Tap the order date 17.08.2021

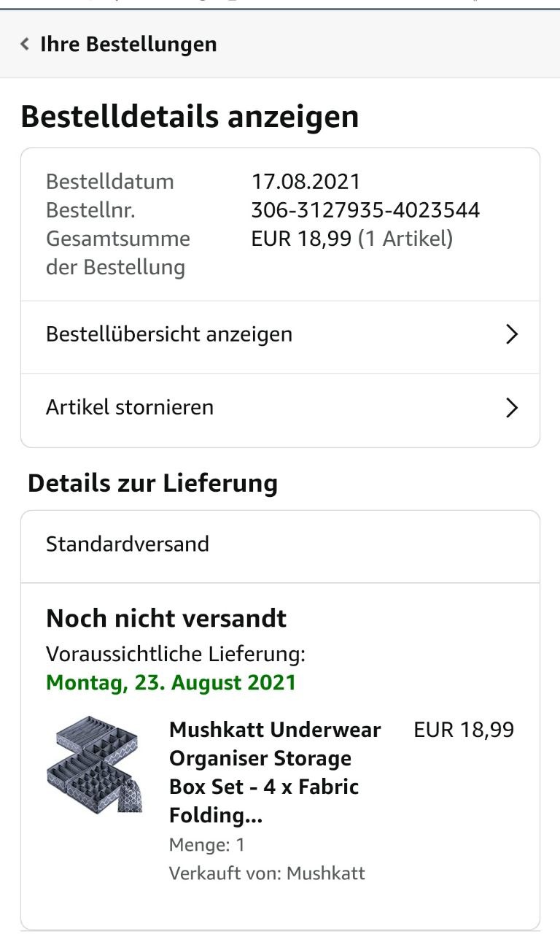(306, 182)
